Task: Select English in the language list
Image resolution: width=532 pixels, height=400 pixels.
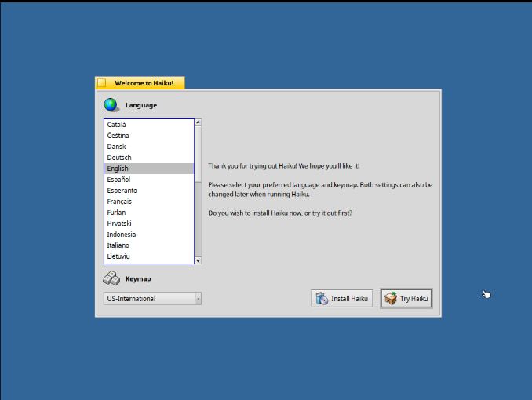Action: point(149,169)
